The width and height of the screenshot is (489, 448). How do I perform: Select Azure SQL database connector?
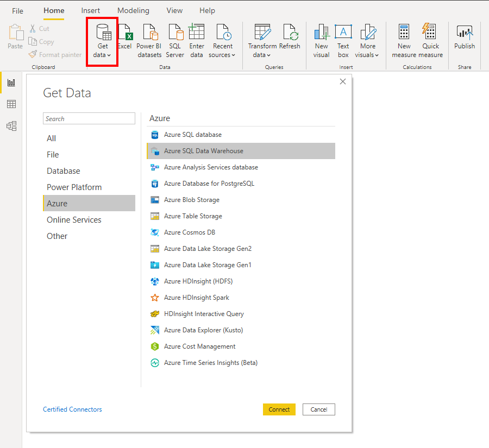241,135
